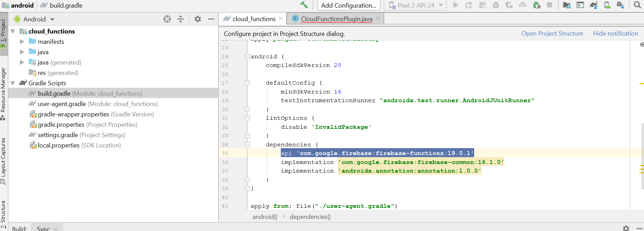The image size is (644, 231).
Task: Select gradle-wrapper.properties file
Action: pos(91,114)
